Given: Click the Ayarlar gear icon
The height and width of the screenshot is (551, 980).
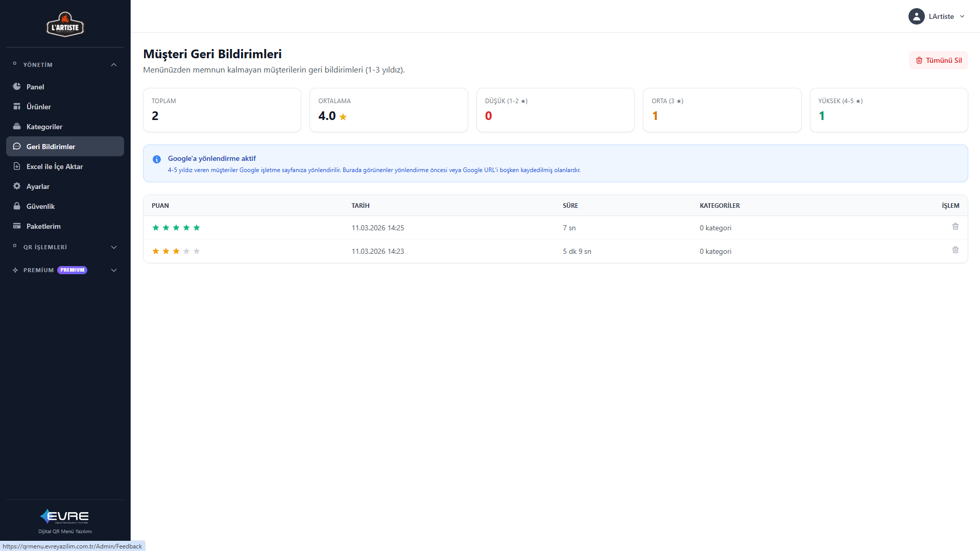Looking at the screenshot, I should [17, 186].
